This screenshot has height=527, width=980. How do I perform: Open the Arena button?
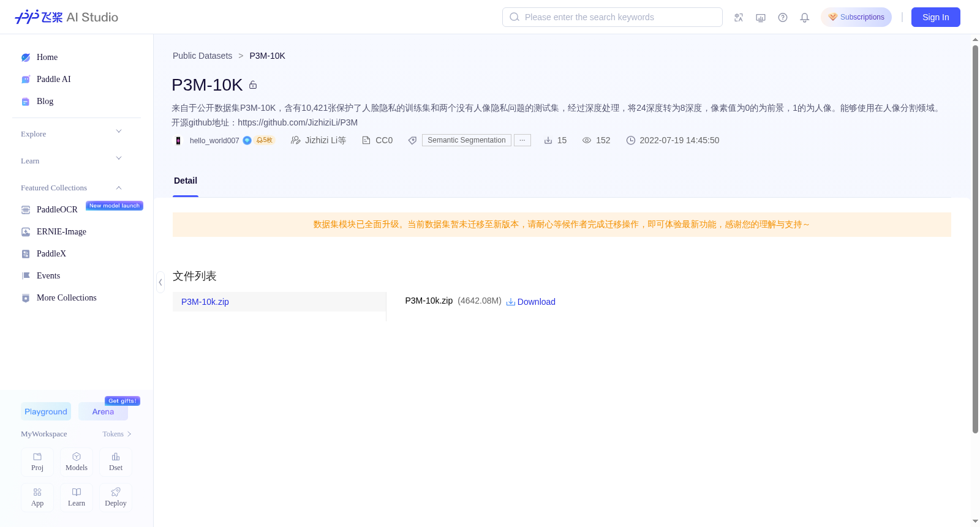click(103, 411)
